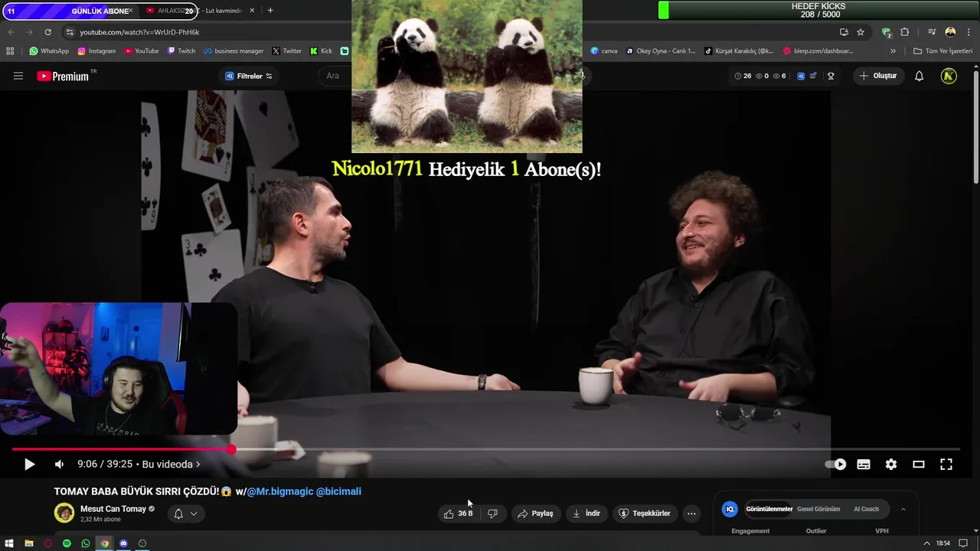Click the address bar URL
Viewport: 980px width, 551px height.
point(139,32)
